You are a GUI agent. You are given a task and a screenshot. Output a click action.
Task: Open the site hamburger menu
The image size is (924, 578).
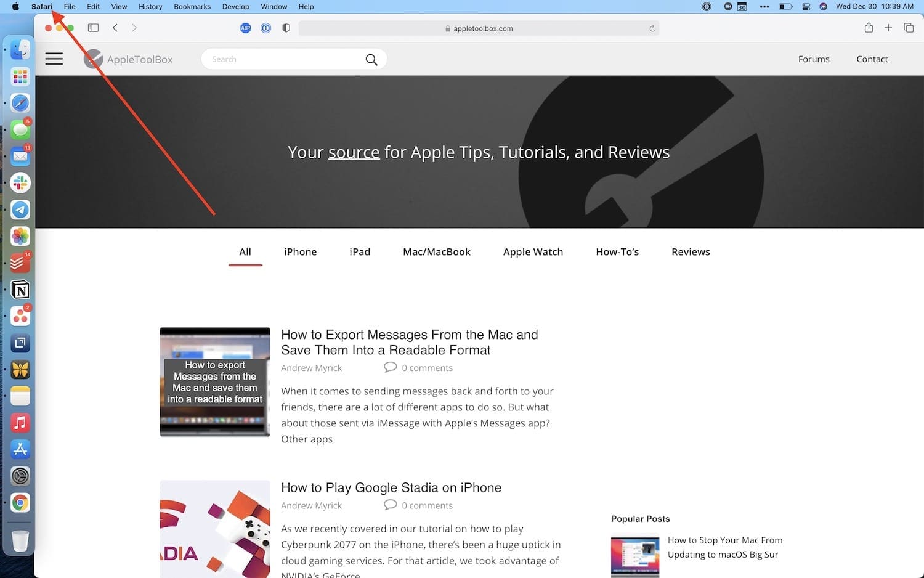pyautogui.click(x=54, y=59)
